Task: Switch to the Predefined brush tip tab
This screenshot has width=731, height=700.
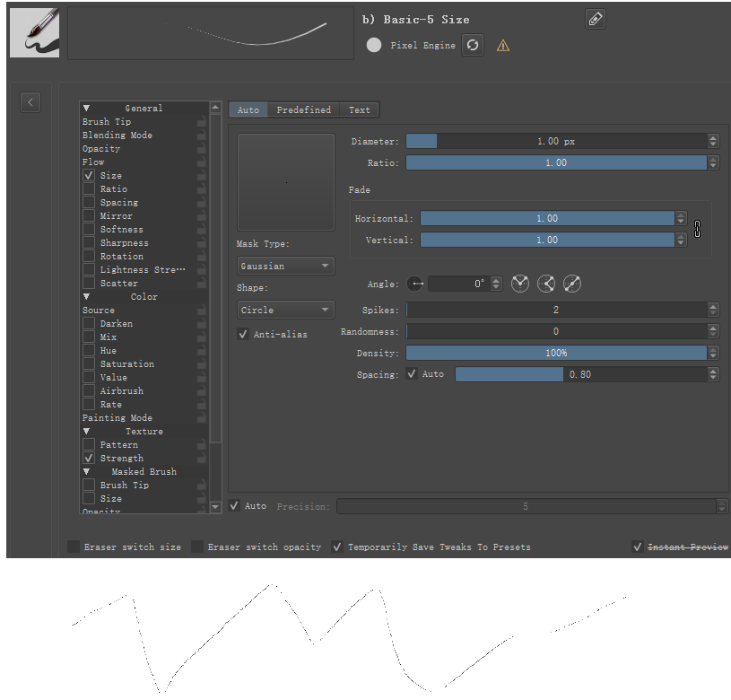Action: pos(303,110)
